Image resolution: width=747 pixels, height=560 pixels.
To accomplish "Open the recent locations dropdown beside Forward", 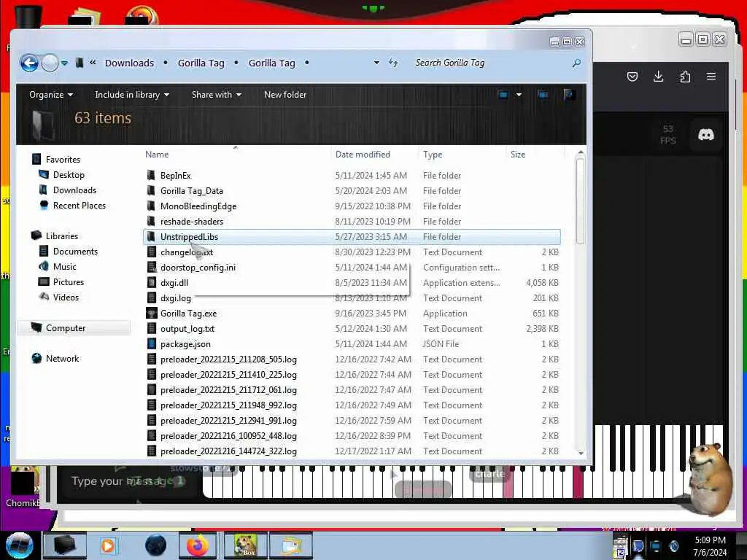I will click(x=64, y=63).
